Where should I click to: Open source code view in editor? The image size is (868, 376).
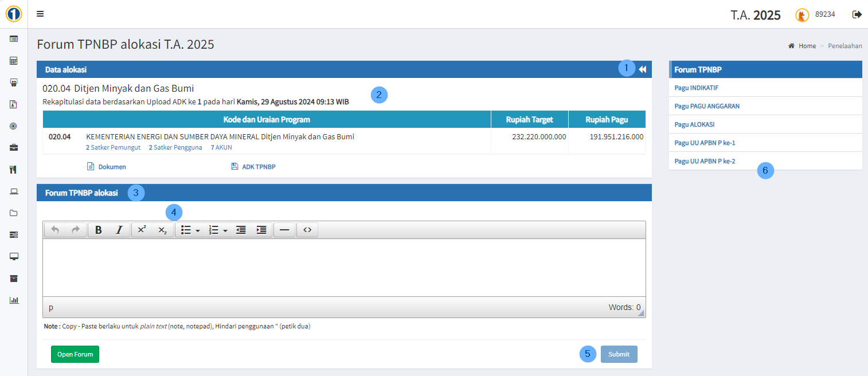coord(307,230)
